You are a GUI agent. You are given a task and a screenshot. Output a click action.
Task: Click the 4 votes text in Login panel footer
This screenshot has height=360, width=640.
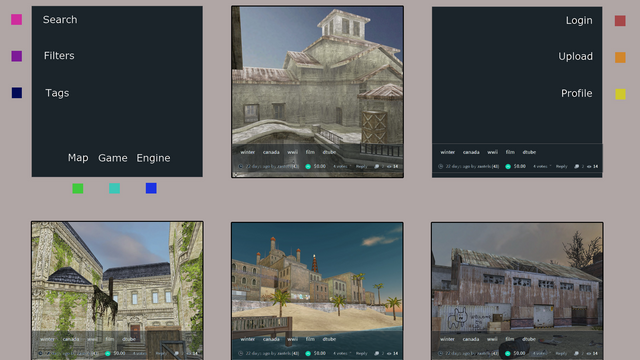tap(540, 167)
